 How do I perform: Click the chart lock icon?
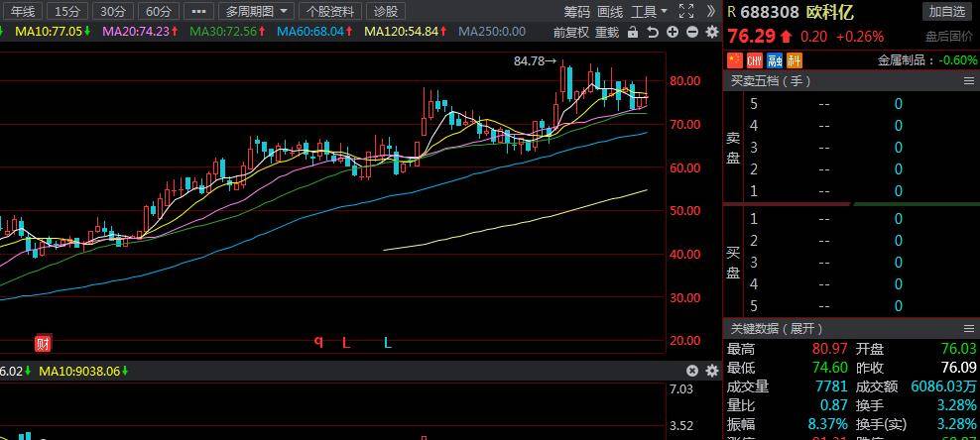pos(633,32)
